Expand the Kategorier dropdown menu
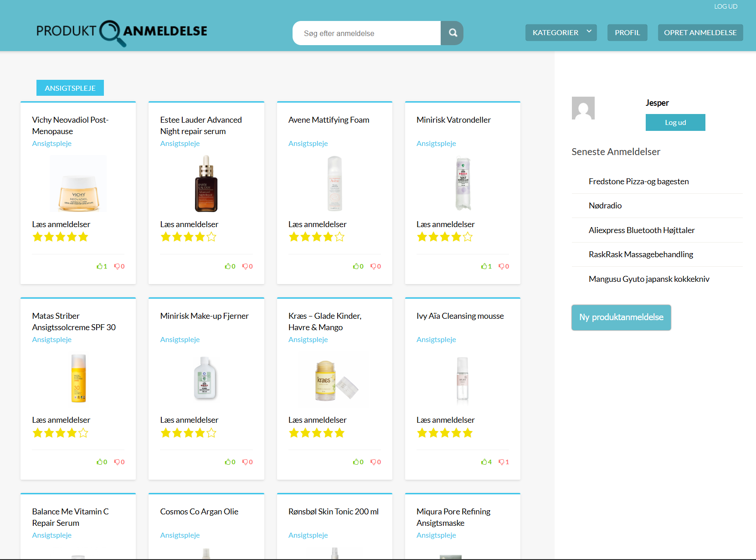This screenshot has width=756, height=560. 561,32
